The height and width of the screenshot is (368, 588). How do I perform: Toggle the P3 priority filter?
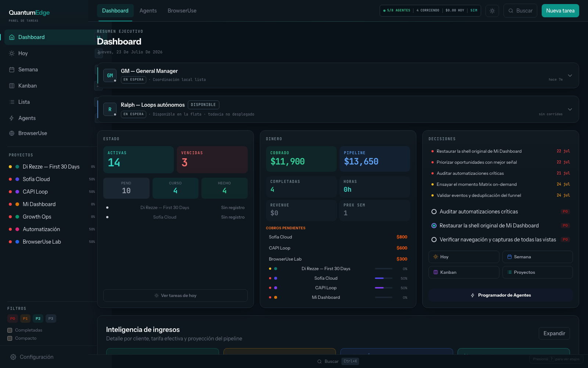[51, 319]
